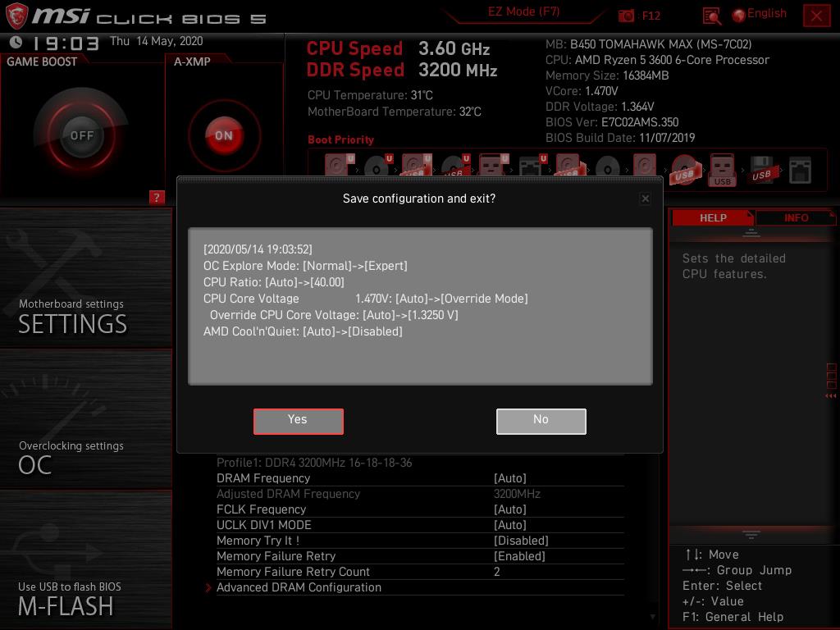Image resolution: width=840 pixels, height=630 pixels.
Task: Click the help panel bottom collapse handle
Action: click(x=751, y=535)
